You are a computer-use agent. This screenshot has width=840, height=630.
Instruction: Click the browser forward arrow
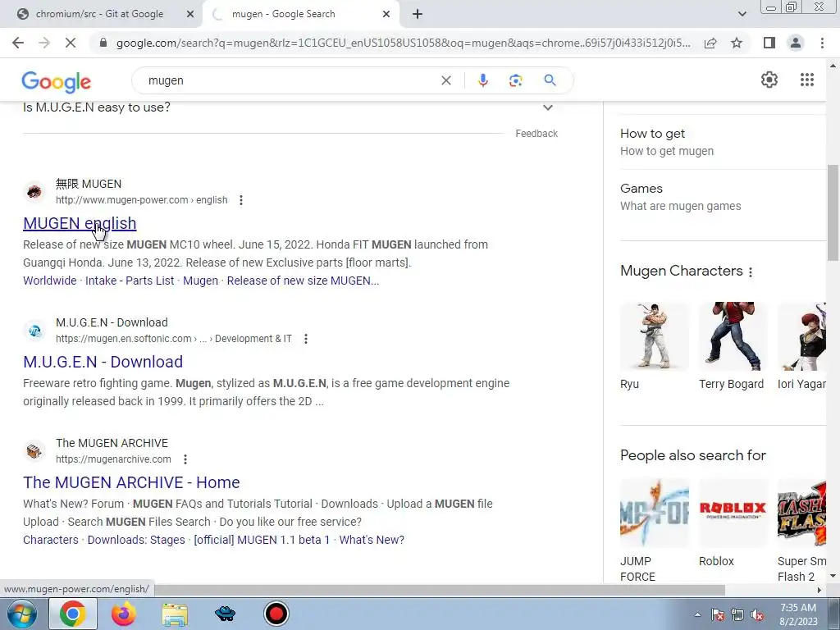pos(44,43)
